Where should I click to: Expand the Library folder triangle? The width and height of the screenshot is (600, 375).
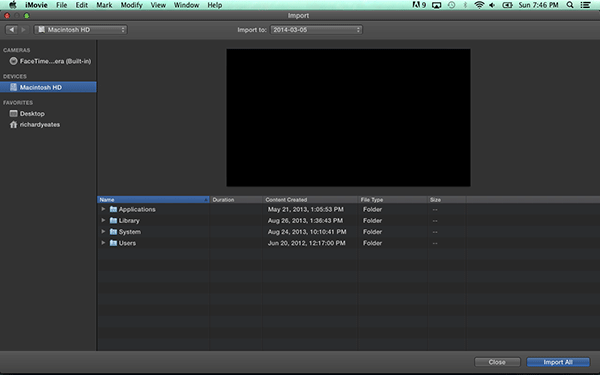click(x=103, y=220)
